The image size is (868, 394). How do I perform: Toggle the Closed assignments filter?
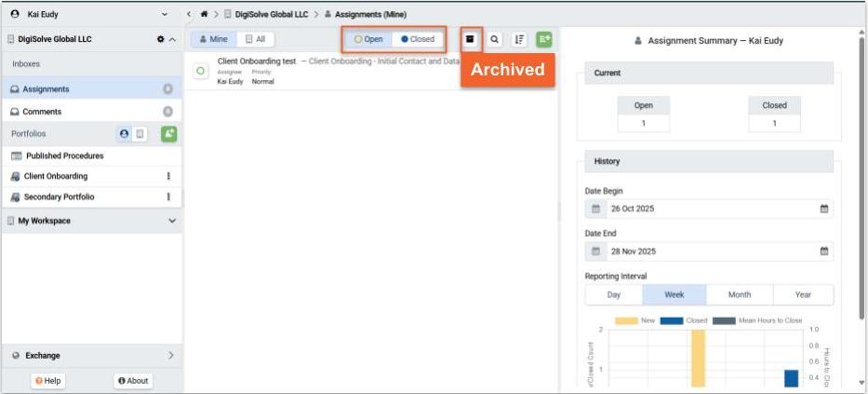coord(418,39)
